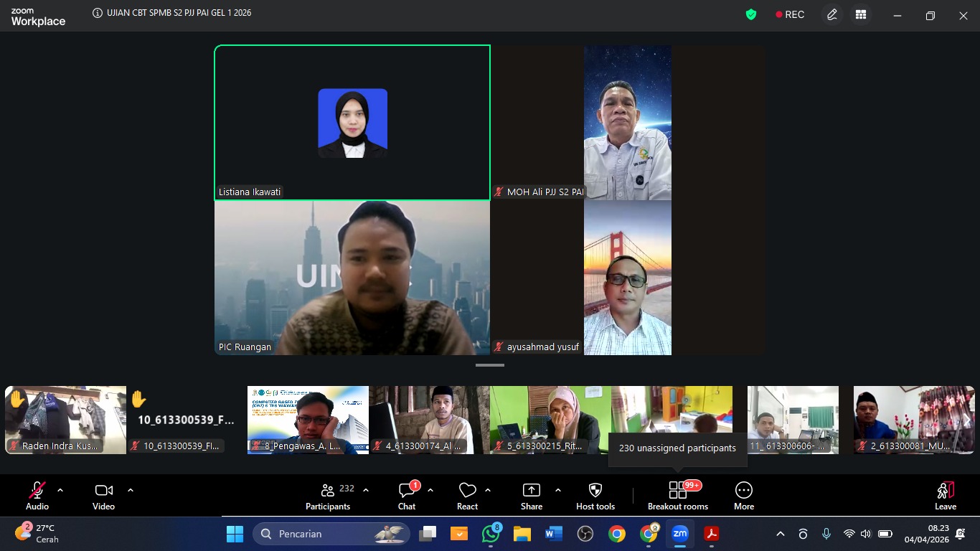Open WhatsApp from the taskbar
This screenshot has width=980, height=551.
491,534
